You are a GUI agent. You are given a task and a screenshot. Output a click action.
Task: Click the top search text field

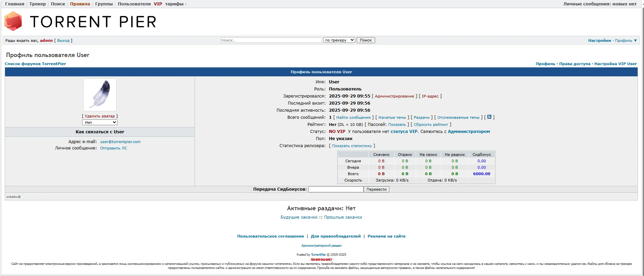pos(272,40)
